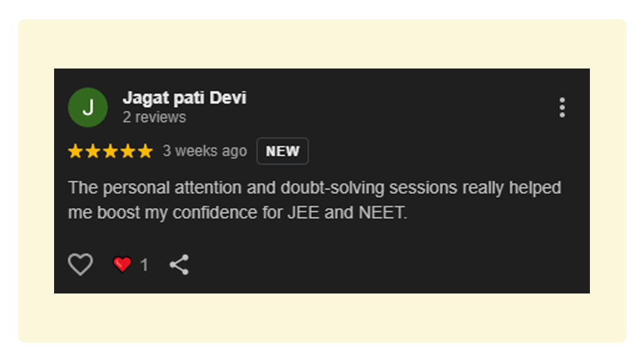Viewport: 644px width, 362px height.
Task: Click the word 'doubt-solving' in the review
Action: point(333,188)
